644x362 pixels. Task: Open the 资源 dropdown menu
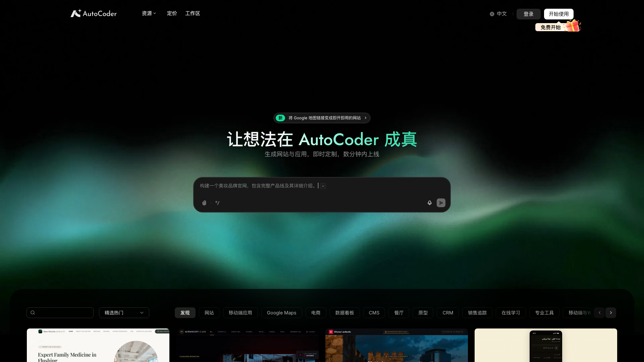pos(149,13)
